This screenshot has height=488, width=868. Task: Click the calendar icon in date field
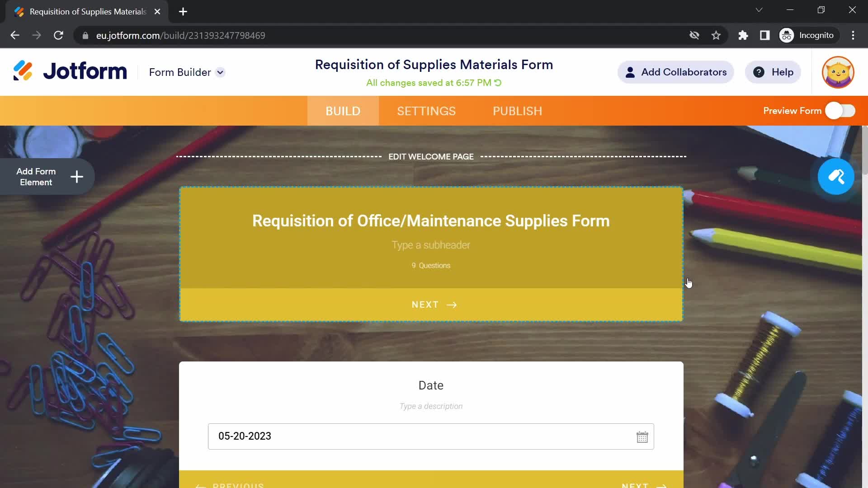tap(643, 436)
